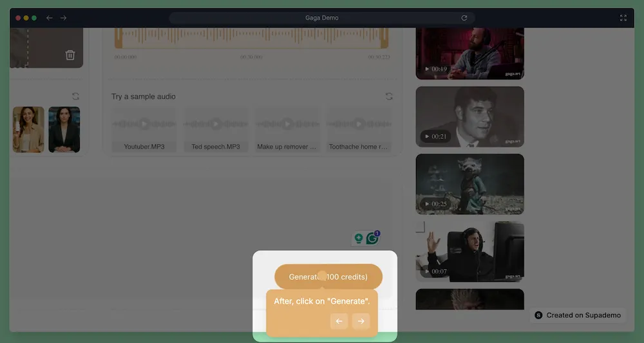The height and width of the screenshot is (343, 644).
Task: Refresh the sample audio list
Action: click(389, 97)
